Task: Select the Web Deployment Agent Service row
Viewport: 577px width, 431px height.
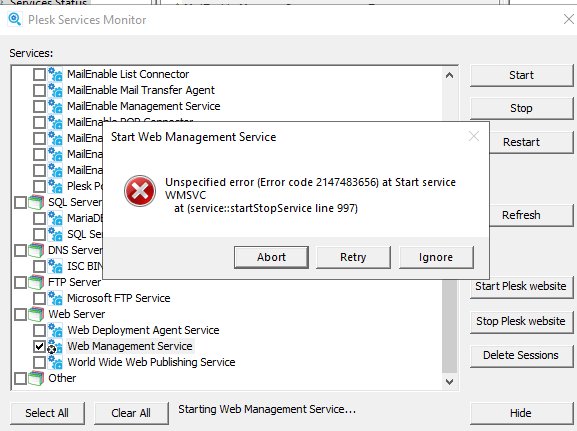Action: tap(143, 330)
